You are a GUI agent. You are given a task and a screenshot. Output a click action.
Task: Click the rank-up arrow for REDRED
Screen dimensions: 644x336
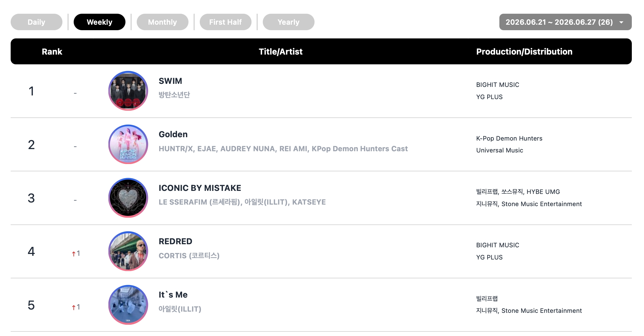coord(74,254)
